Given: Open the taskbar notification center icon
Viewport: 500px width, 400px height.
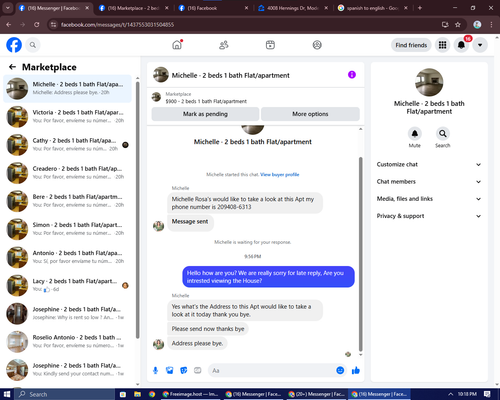Looking at the screenshot, I should click(x=487, y=394).
